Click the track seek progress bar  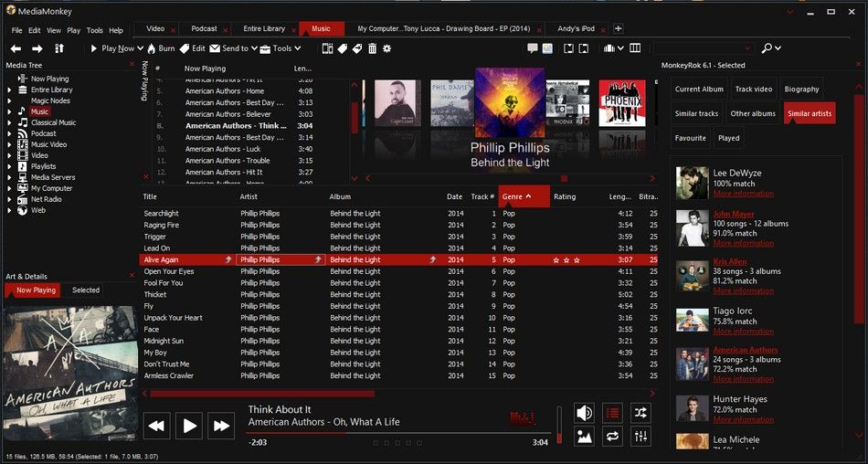pyautogui.click(x=398, y=433)
